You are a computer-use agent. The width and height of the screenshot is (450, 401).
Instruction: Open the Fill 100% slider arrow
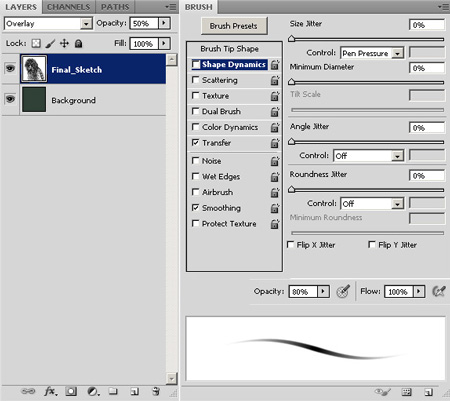tap(164, 44)
